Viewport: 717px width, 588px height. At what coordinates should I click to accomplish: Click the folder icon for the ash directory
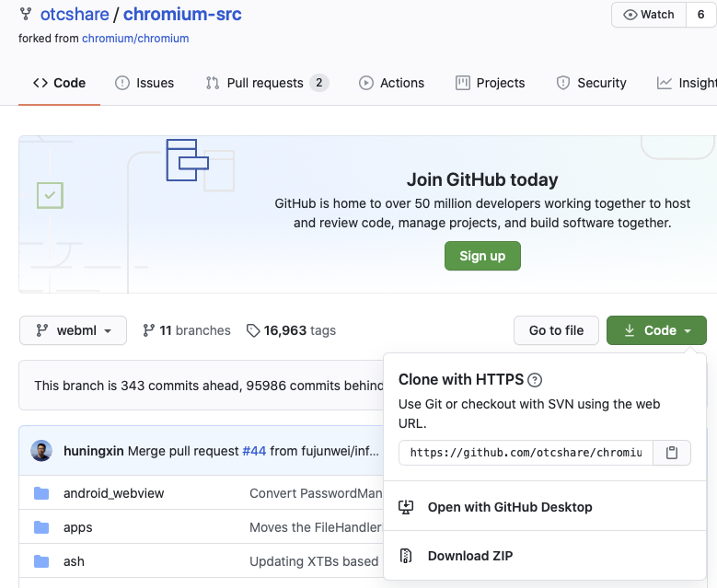pyautogui.click(x=41, y=561)
